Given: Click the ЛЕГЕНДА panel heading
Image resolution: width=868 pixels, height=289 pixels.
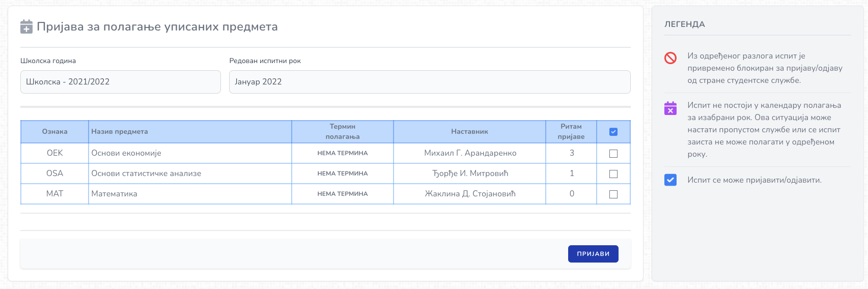Looking at the screenshot, I should click(x=685, y=24).
